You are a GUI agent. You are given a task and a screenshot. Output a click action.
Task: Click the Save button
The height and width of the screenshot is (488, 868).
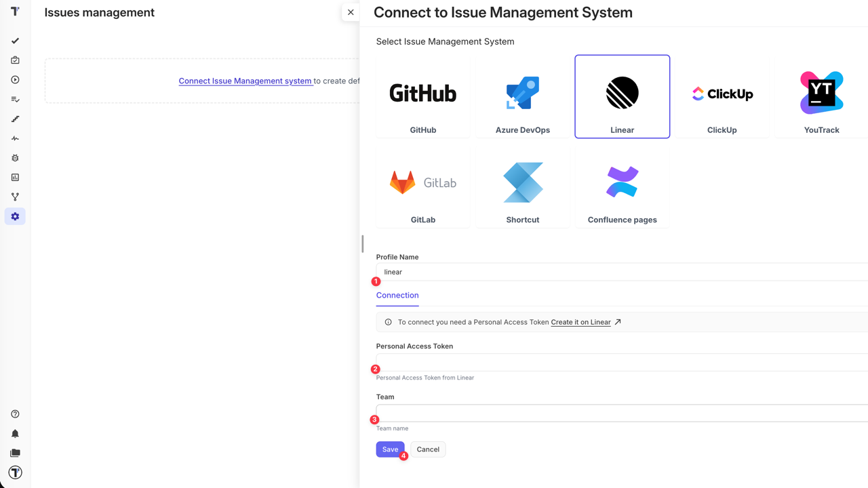391,449
